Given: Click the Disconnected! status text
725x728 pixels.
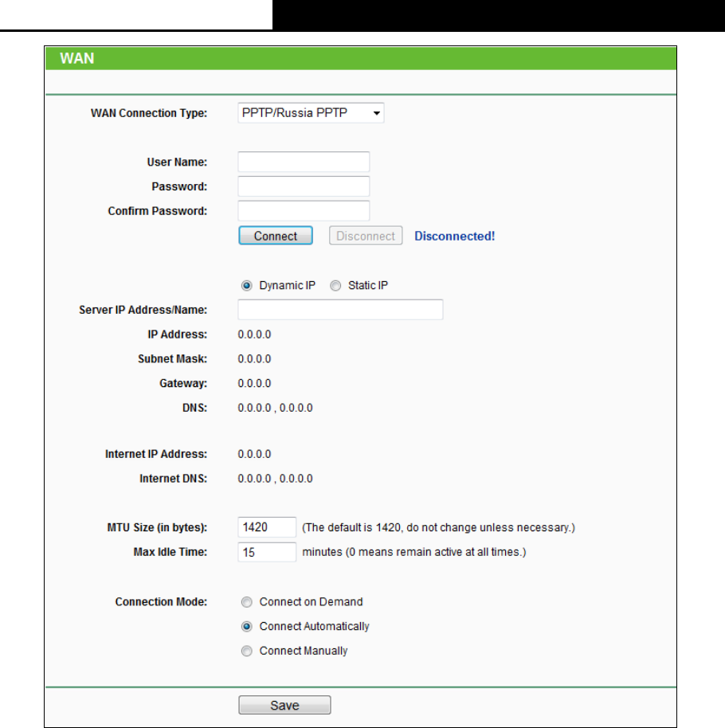Looking at the screenshot, I should click(455, 237).
